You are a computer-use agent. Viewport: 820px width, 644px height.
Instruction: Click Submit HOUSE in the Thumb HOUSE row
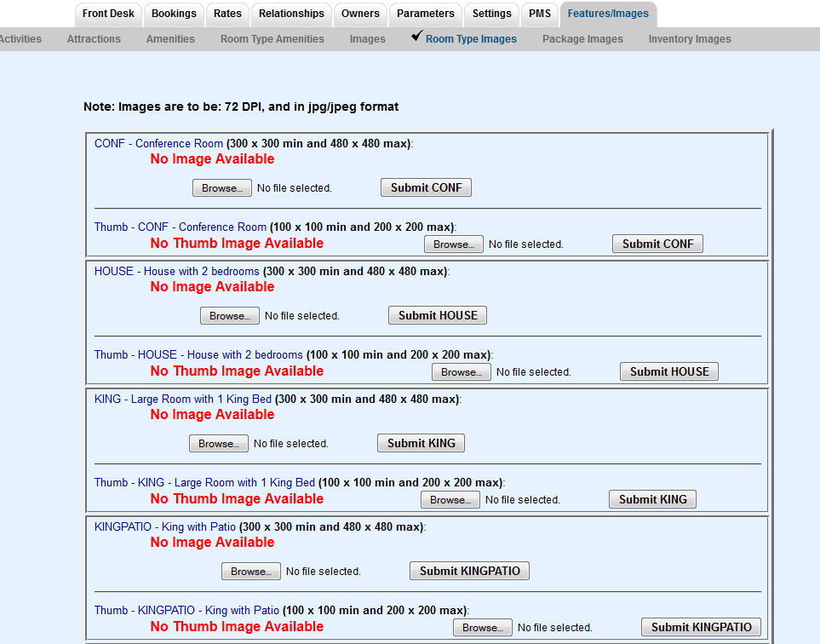point(669,371)
